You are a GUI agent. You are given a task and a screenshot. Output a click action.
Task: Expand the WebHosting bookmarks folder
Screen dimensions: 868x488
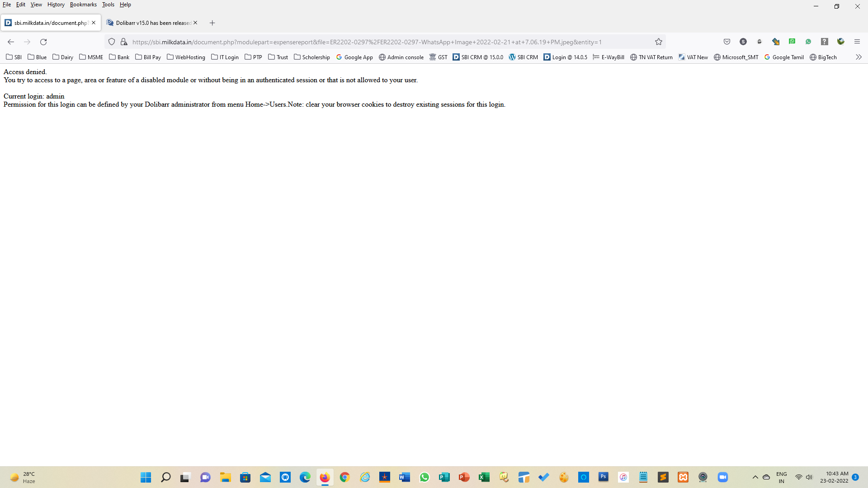[186, 57]
